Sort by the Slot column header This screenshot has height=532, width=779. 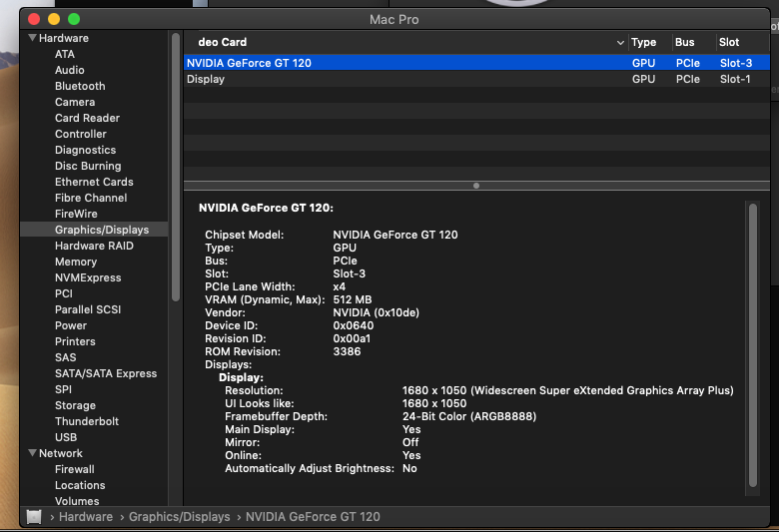click(742, 42)
